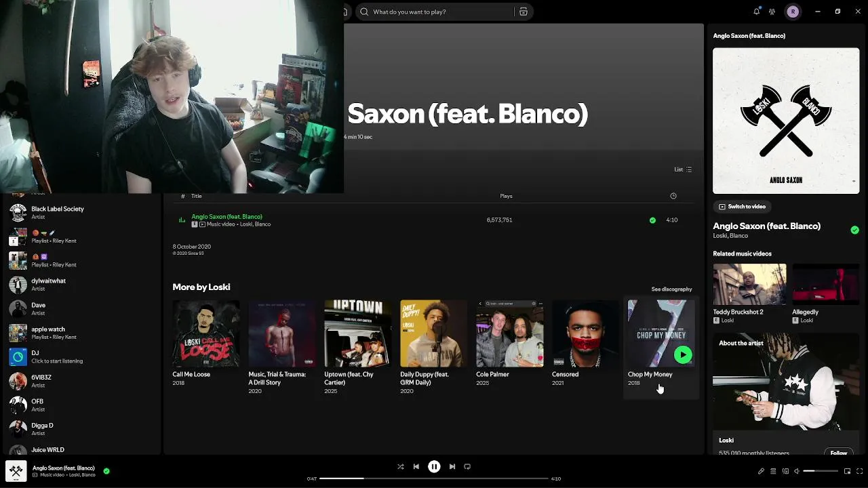This screenshot has height=488, width=868.
Task: Open the profile avatar R menu
Action: [x=793, y=12]
